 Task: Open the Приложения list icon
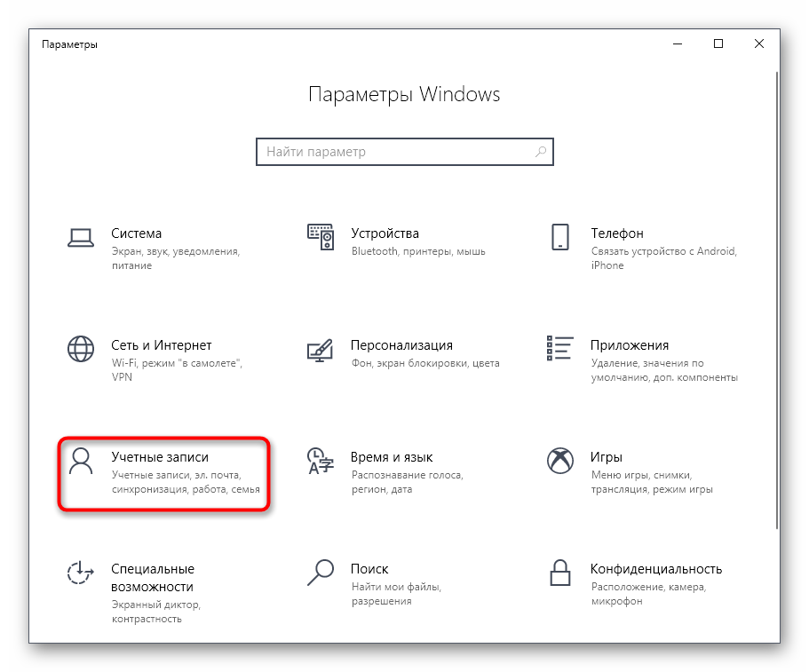[x=559, y=348]
